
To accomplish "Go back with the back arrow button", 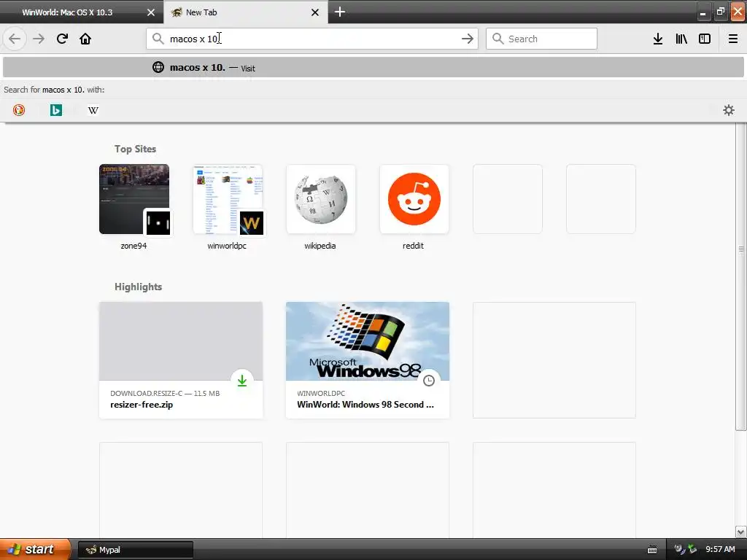I will 15,39.
